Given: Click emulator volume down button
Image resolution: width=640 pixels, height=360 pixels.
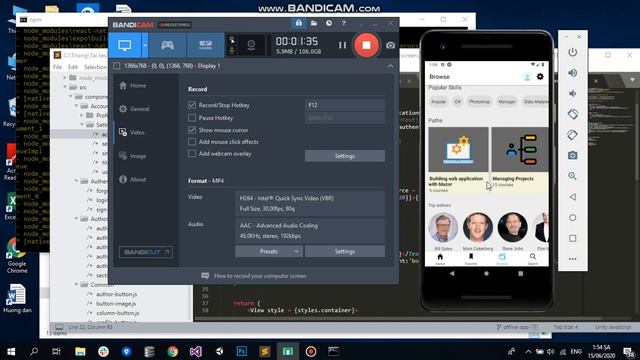Looking at the screenshot, I should [x=573, y=93].
